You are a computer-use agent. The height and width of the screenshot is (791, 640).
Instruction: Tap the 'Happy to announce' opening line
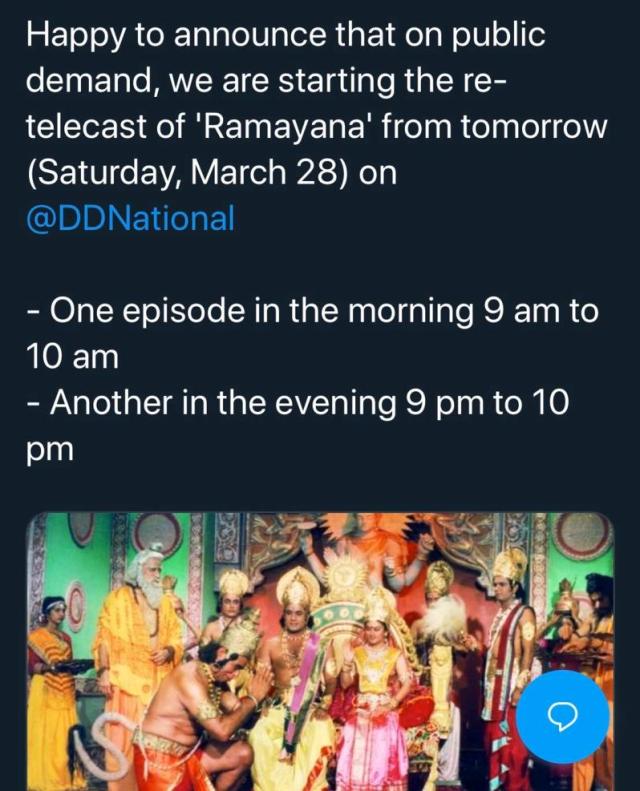tap(285, 35)
